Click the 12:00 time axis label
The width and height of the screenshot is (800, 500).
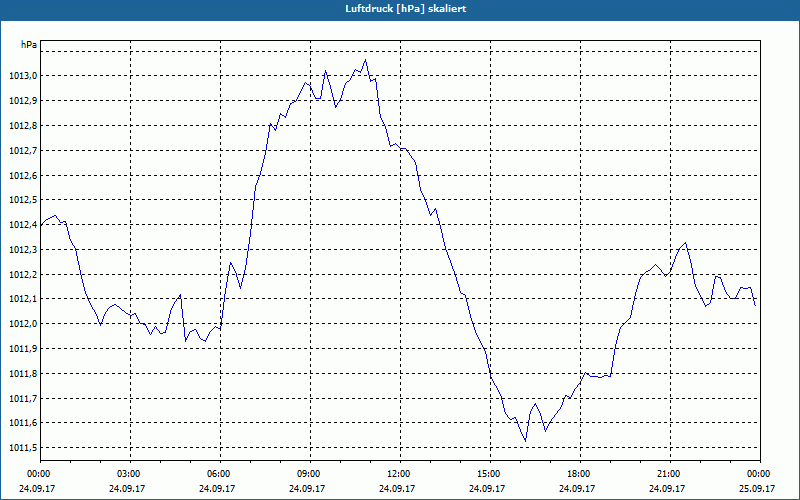coord(400,474)
